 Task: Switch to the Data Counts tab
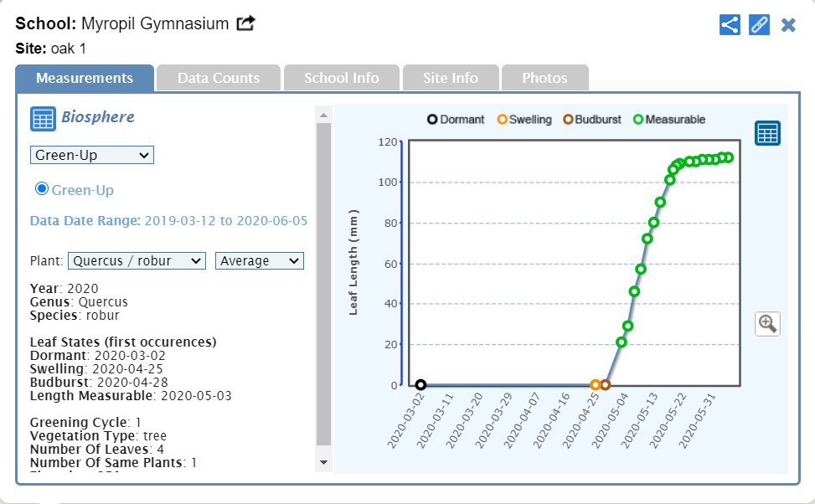pos(219,78)
